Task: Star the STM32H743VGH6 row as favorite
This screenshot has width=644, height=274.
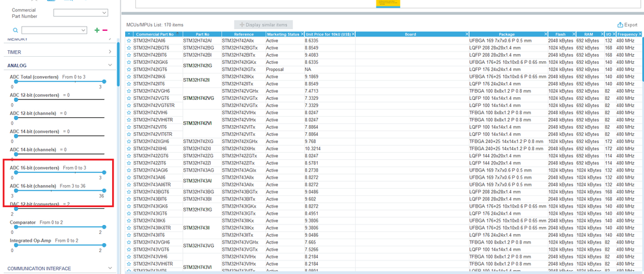Action: (x=129, y=242)
